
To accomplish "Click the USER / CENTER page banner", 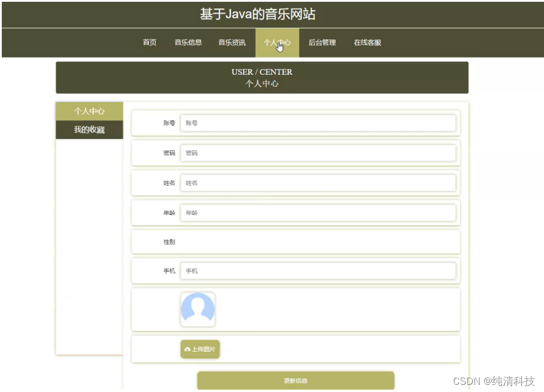I will coord(262,77).
